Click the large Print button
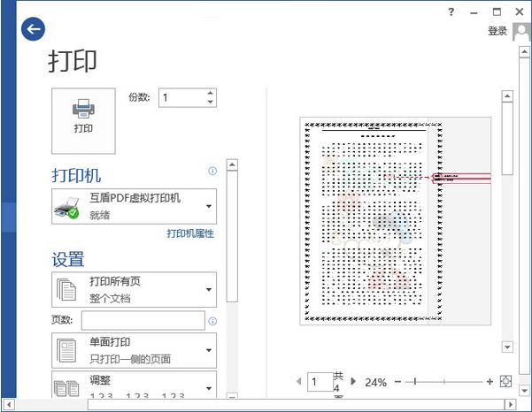Viewport: 532px width, 412px height. coord(83,121)
